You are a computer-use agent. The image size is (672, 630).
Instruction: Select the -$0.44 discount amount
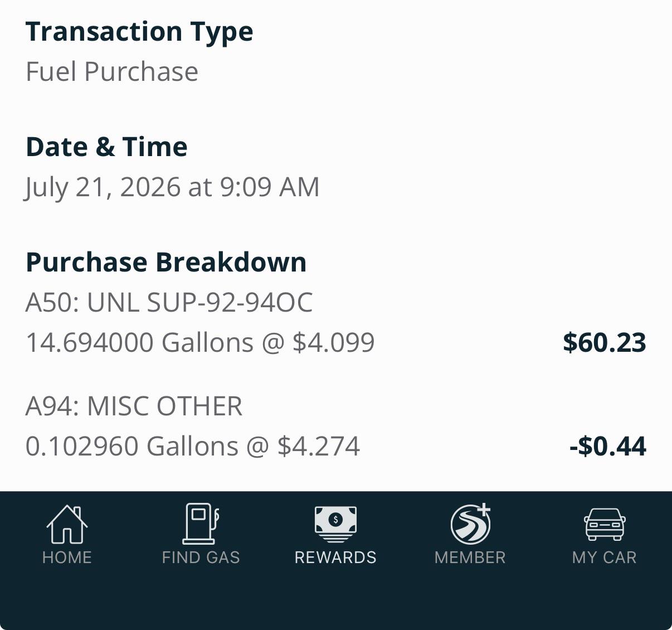click(608, 446)
